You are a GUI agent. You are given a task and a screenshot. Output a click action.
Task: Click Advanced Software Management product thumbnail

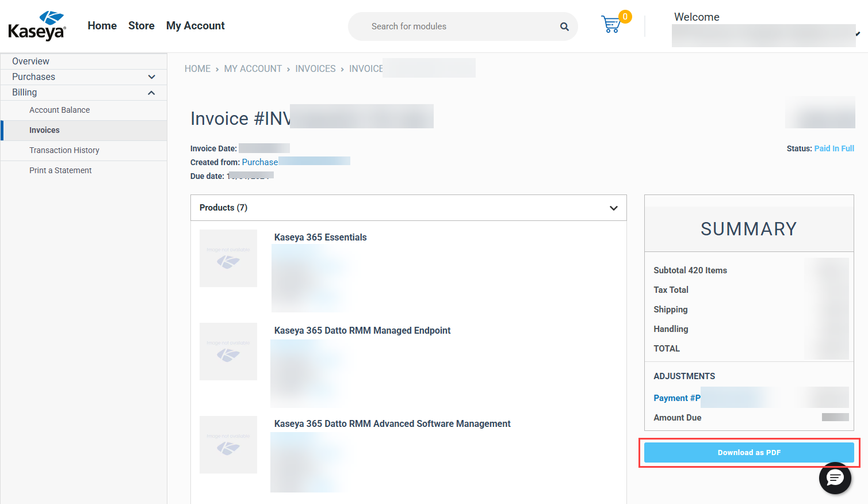click(228, 445)
